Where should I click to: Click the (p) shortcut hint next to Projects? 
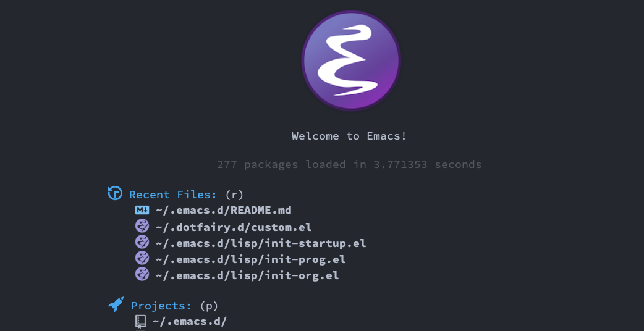click(x=209, y=306)
